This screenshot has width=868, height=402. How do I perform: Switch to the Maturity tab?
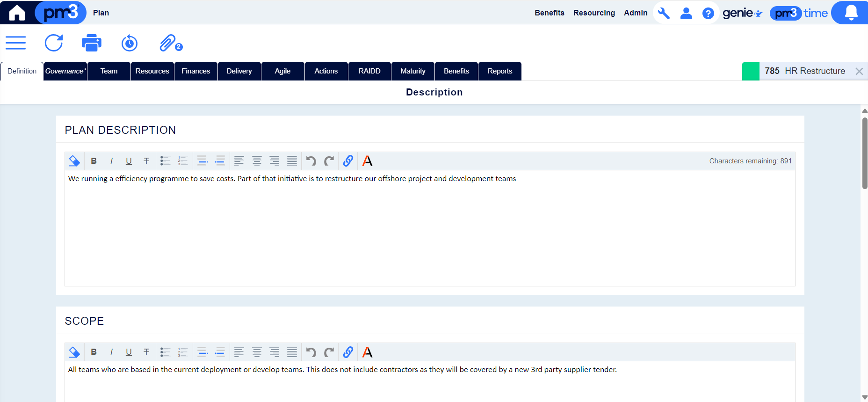[x=413, y=71]
